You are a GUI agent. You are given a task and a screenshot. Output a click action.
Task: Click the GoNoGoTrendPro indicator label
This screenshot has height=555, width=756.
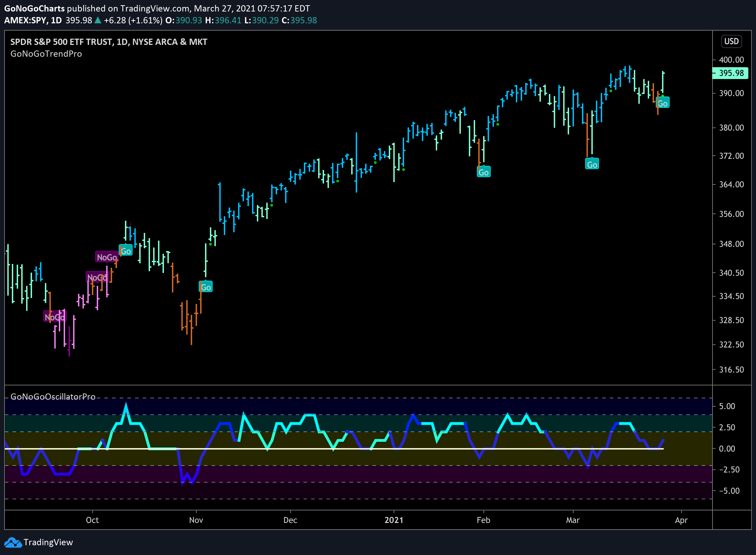tap(46, 54)
